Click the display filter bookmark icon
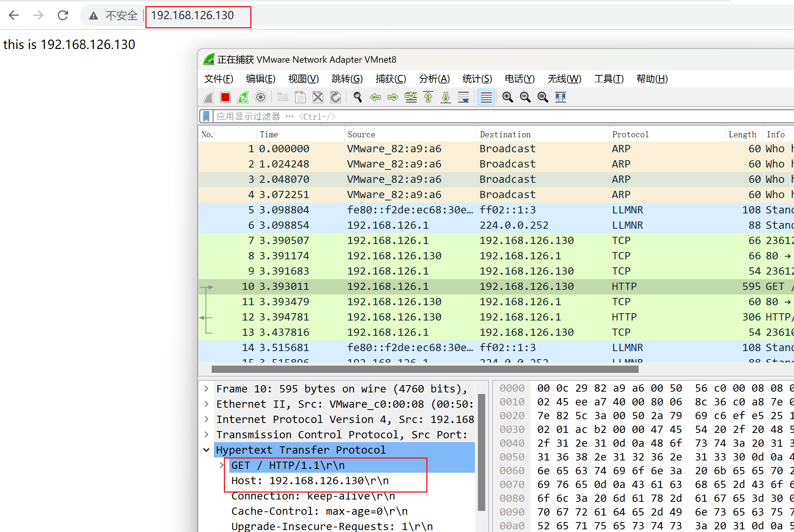This screenshot has height=532, width=794. [206, 116]
